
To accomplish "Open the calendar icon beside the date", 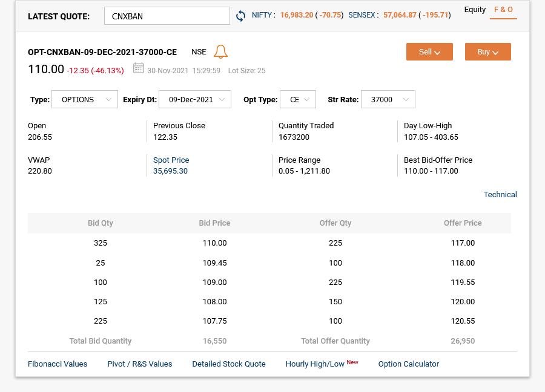I will (138, 68).
